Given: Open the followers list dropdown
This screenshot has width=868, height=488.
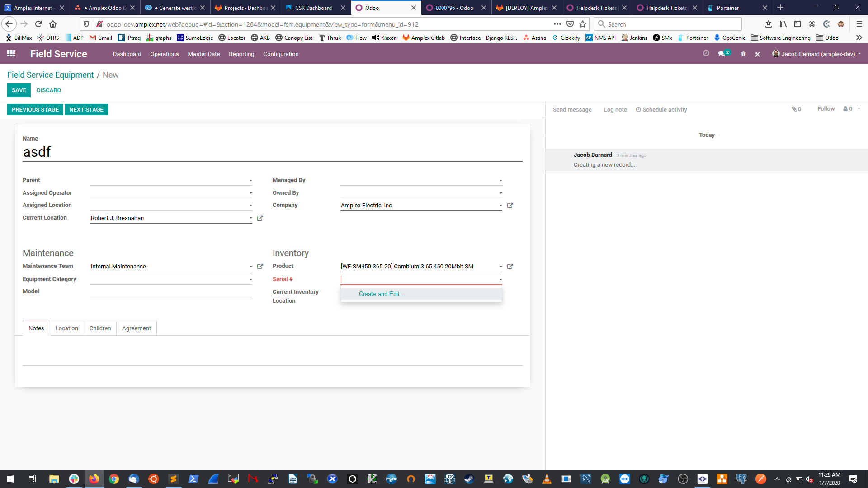Looking at the screenshot, I should [849, 108].
